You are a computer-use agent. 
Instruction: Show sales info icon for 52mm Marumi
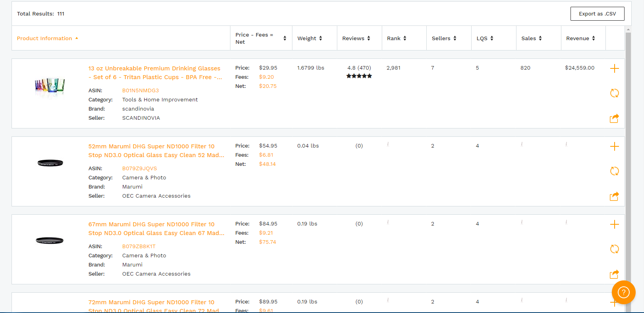522,144
